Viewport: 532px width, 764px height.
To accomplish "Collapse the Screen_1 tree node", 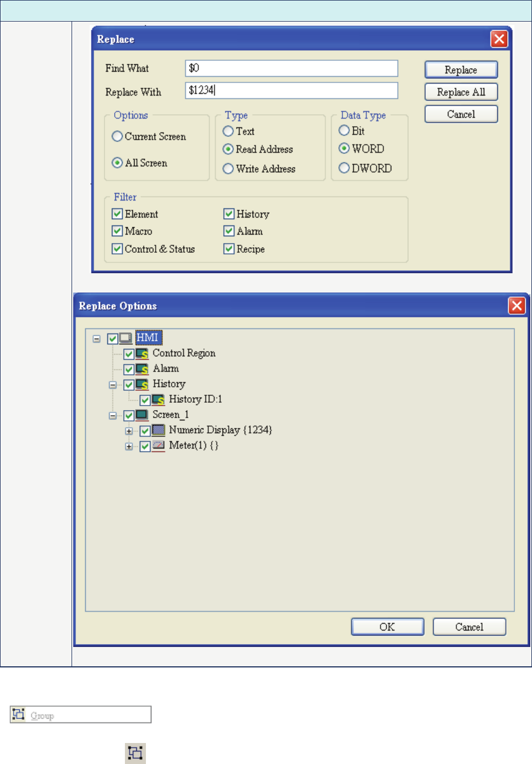I will tap(112, 415).
